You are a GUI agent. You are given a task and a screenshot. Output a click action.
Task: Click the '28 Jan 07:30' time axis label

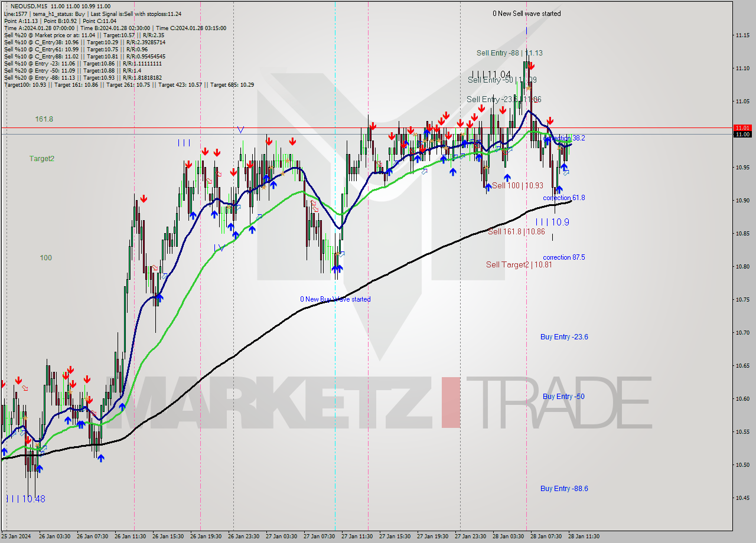pos(546,537)
